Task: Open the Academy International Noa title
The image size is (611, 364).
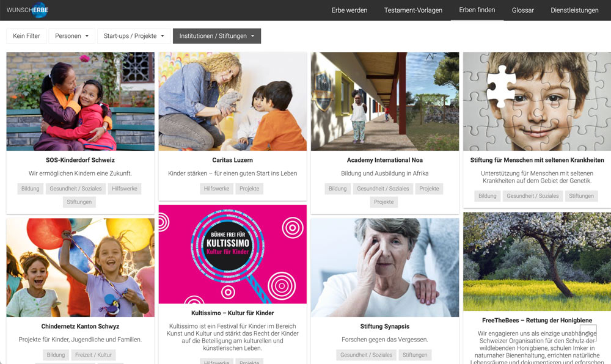Action: click(384, 160)
